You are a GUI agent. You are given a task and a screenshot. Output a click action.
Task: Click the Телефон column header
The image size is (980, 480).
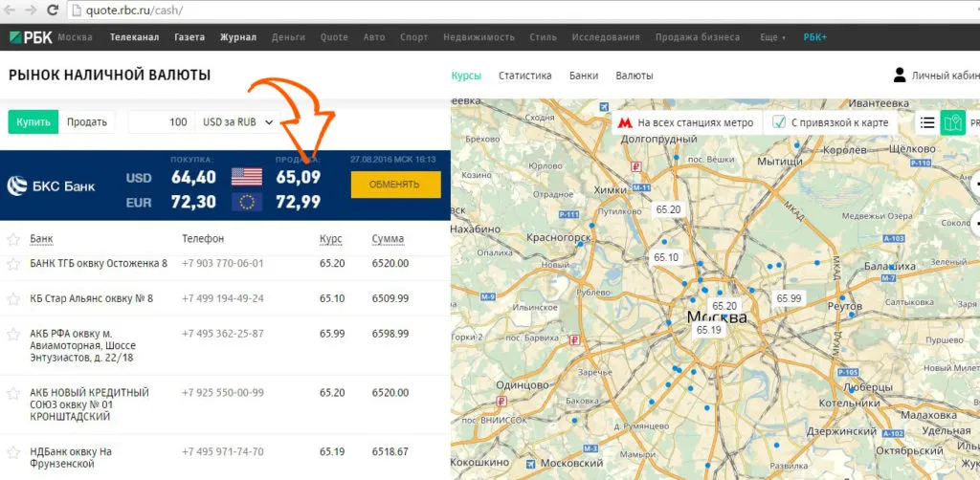pos(203,239)
